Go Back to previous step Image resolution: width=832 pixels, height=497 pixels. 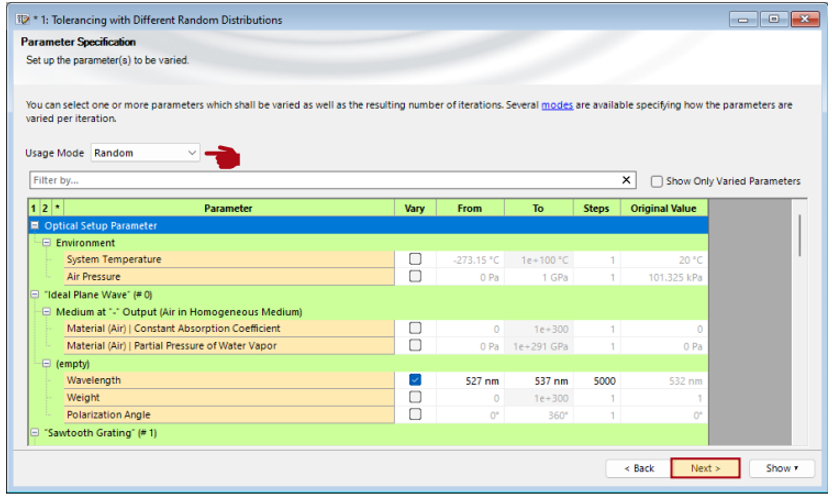(x=638, y=468)
